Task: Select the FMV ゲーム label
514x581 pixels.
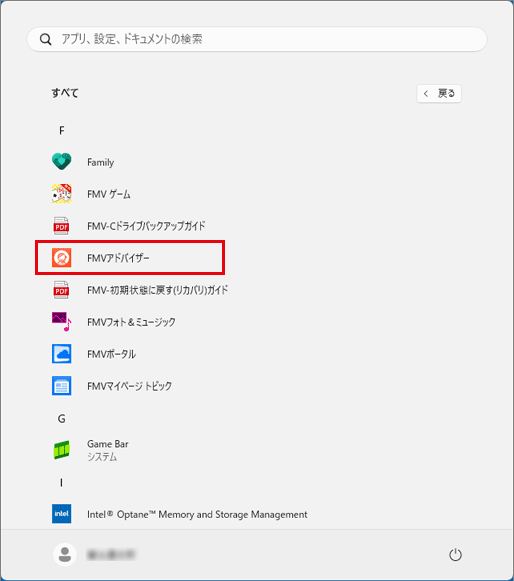Action: [109, 194]
